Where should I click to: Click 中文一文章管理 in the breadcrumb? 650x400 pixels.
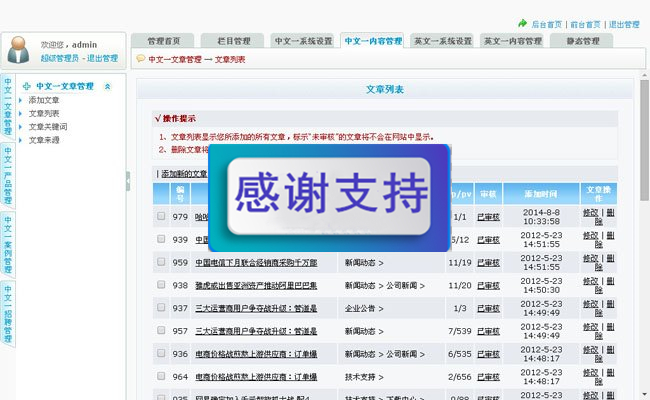pyautogui.click(x=175, y=59)
